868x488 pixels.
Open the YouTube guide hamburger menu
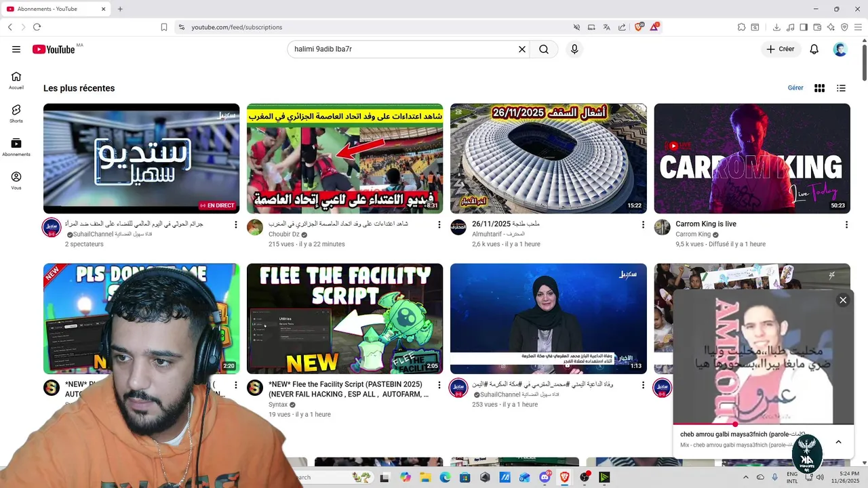(x=16, y=49)
